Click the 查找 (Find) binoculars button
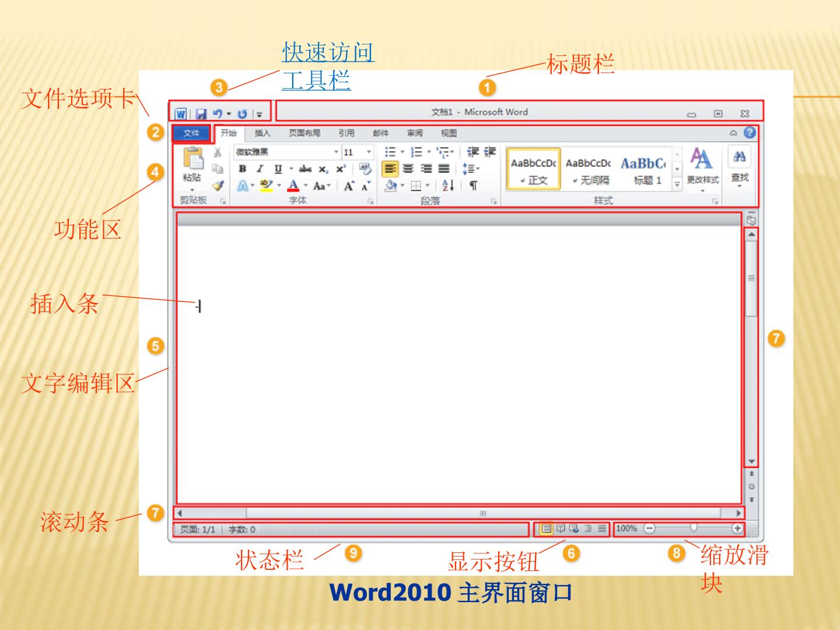The height and width of the screenshot is (630, 840). [x=739, y=167]
